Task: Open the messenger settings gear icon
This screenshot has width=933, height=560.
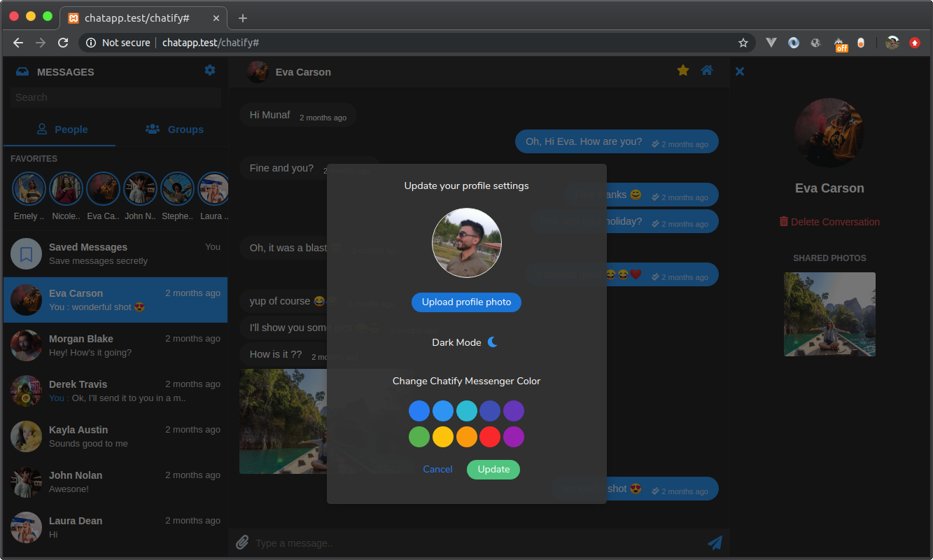Action: point(210,70)
